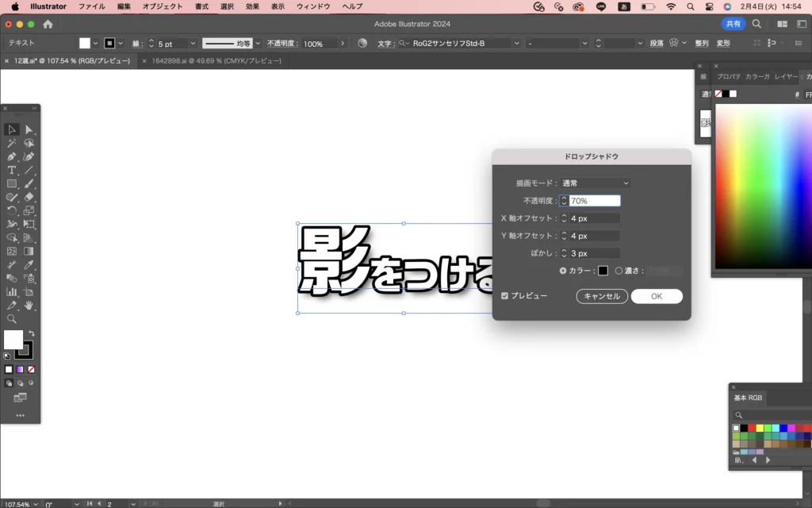Viewport: 812px width, 508px height.
Task: Choose the Rectangle tool
Action: (x=12, y=184)
